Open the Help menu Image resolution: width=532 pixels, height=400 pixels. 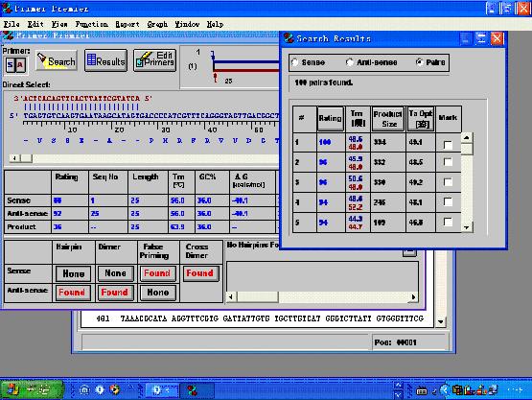pos(215,24)
